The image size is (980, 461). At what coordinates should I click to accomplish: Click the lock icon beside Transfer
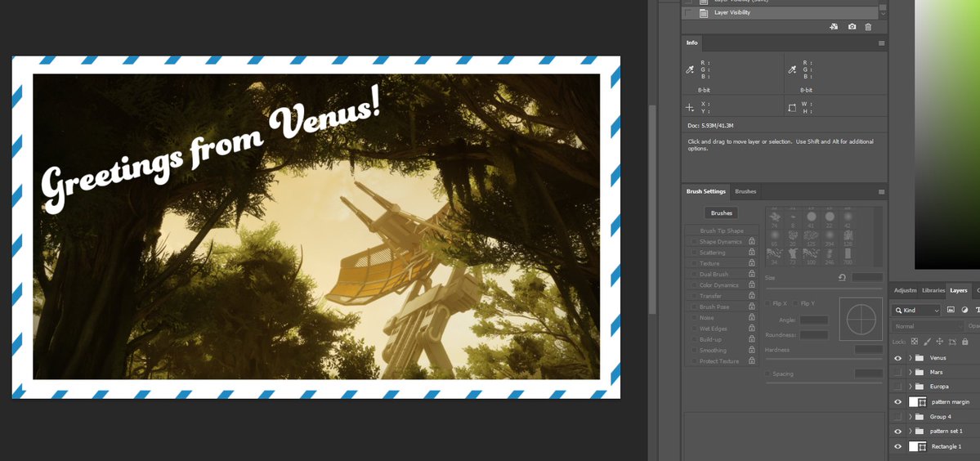pyautogui.click(x=752, y=296)
